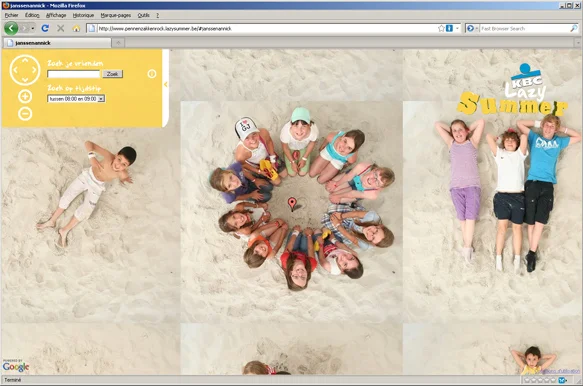This screenshot has height=386, width=583.
Task: Click the Google logo on the map
Action: 16,367
